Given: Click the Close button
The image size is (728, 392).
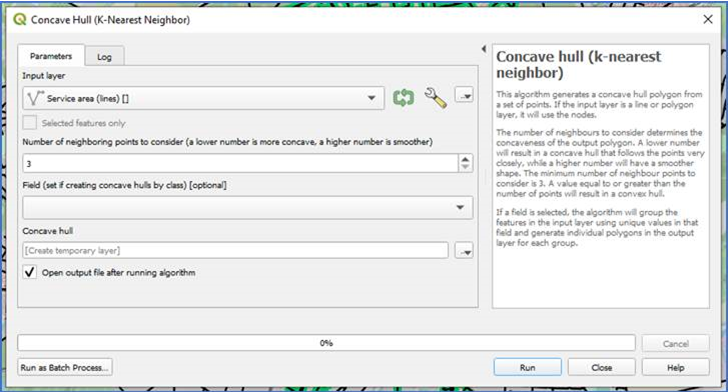Looking at the screenshot, I should click(602, 367).
